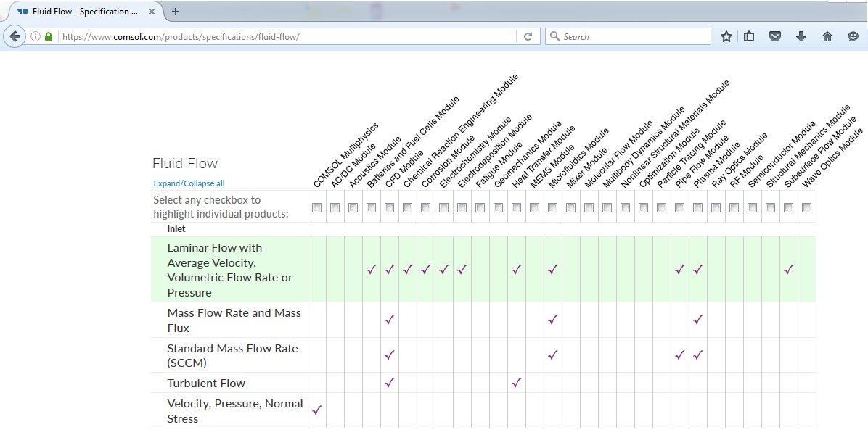Check the COMSOL Multiphysics column checkbox
This screenshot has width=868, height=435.
(x=317, y=208)
